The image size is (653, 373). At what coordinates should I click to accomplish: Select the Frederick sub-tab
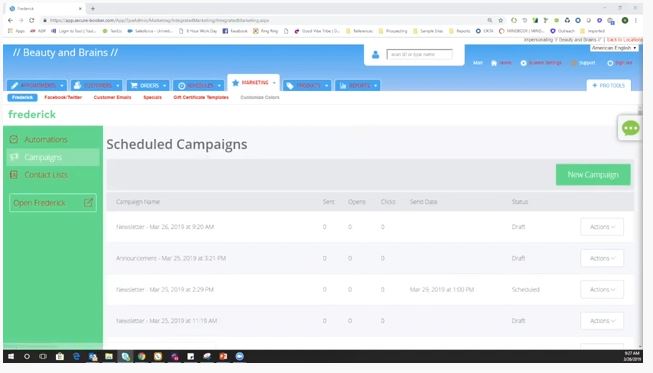coord(22,97)
